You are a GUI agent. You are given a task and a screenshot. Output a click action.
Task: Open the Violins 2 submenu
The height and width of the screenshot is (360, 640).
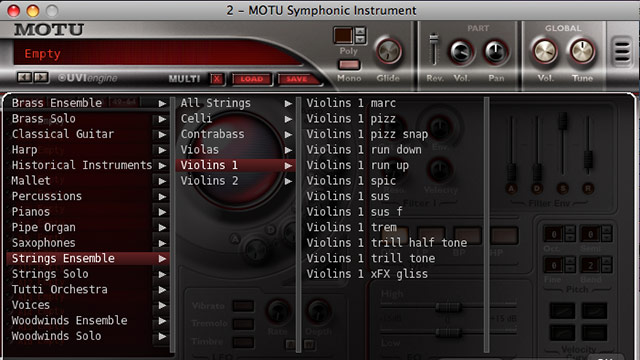[x=236, y=180]
